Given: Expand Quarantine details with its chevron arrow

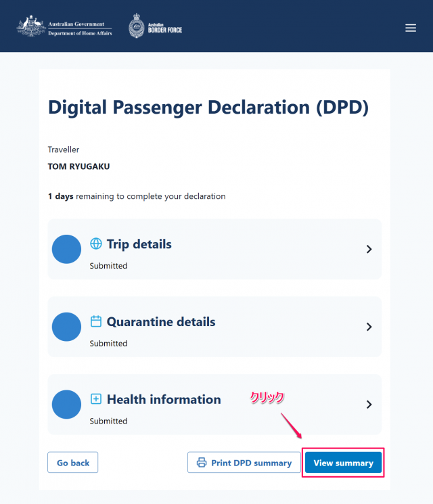Looking at the screenshot, I should pos(369,327).
